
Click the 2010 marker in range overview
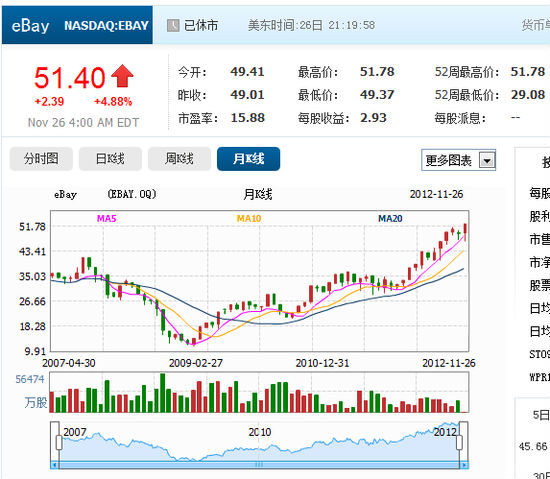pyautogui.click(x=260, y=432)
